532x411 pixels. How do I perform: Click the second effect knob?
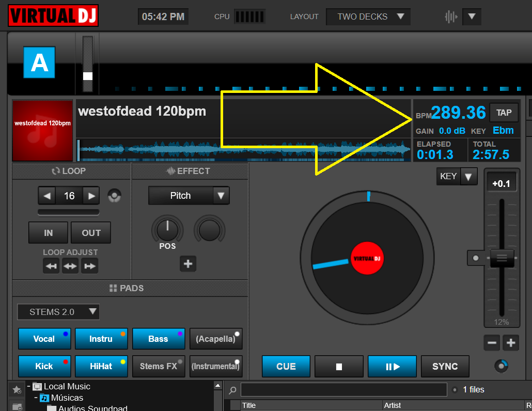tap(209, 230)
